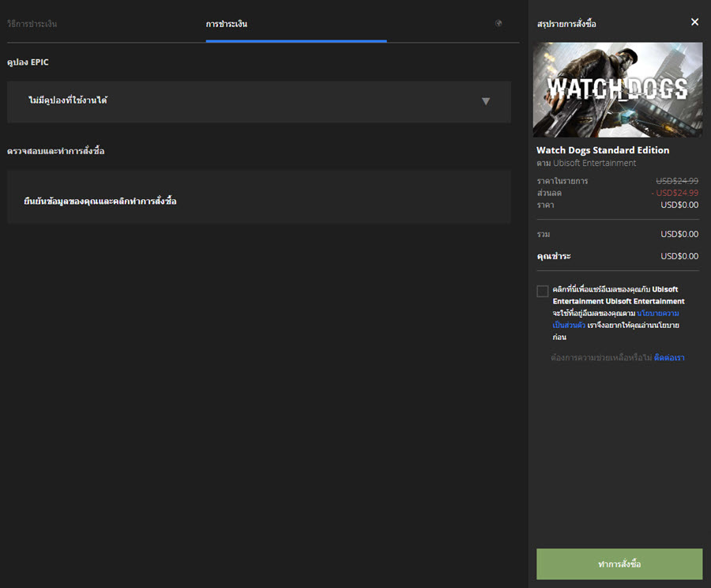711x588 pixels.
Task: Click the Watch Dogs cover thumbnail
Action: pyautogui.click(x=618, y=90)
